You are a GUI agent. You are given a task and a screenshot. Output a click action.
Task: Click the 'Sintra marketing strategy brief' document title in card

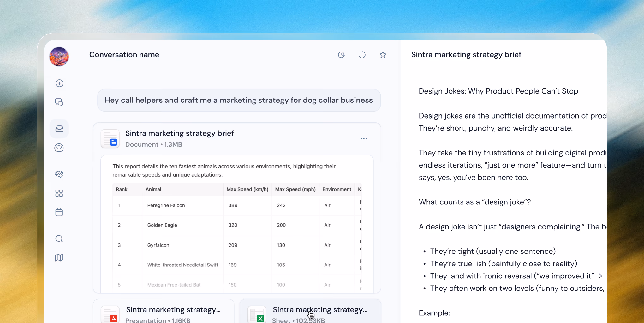[180, 133]
